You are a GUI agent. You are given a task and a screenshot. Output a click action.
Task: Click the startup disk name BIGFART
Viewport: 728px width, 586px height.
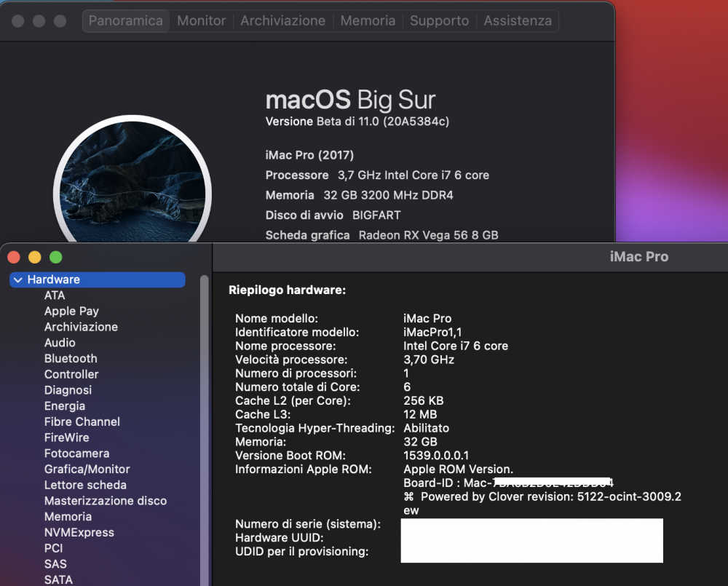[x=376, y=215]
